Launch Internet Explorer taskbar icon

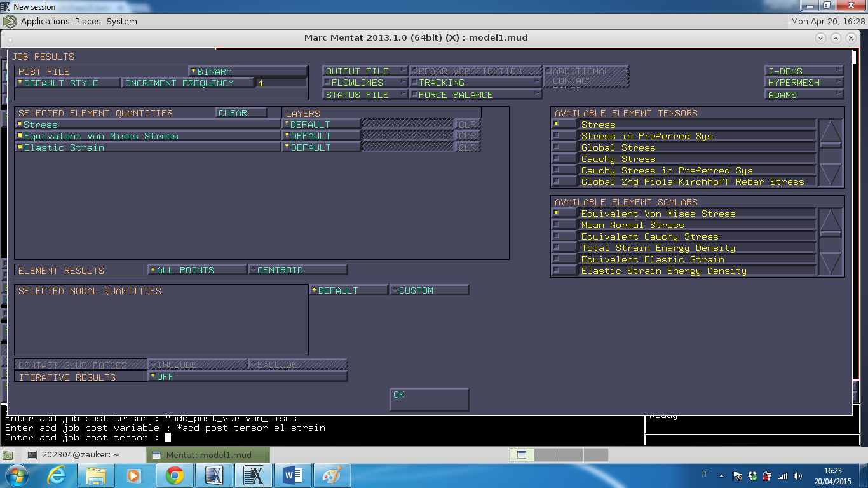coord(57,475)
